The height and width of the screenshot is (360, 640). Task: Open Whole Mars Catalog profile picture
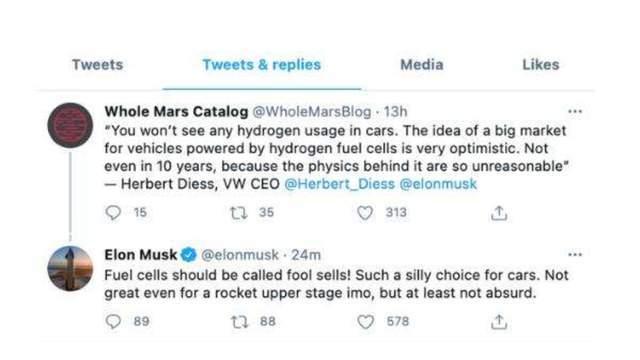tap(70, 125)
